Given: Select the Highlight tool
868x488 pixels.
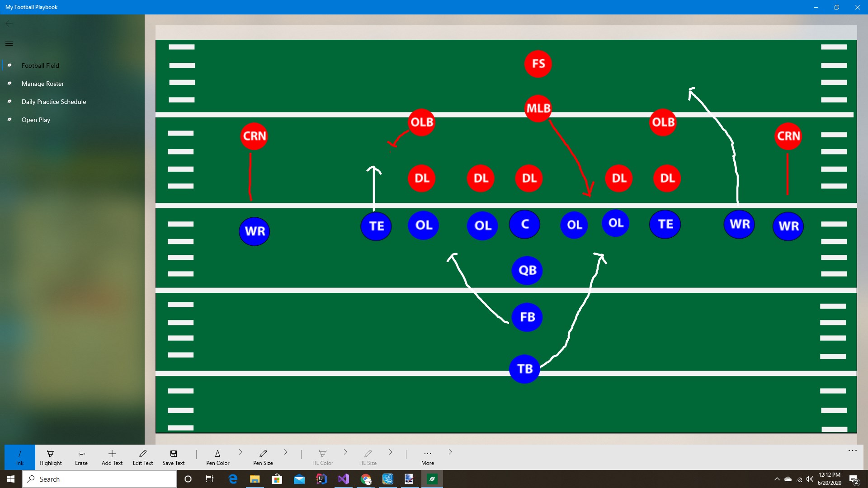Looking at the screenshot, I should [51, 456].
